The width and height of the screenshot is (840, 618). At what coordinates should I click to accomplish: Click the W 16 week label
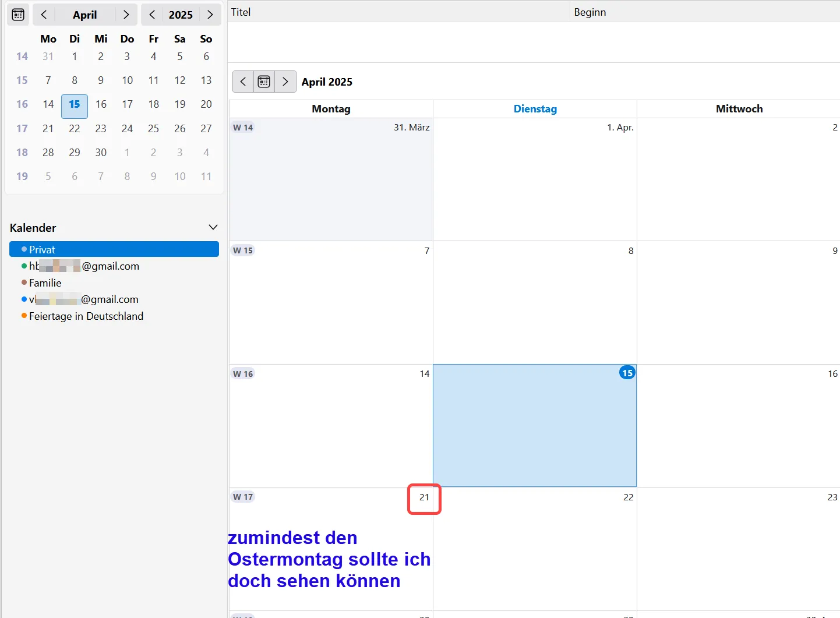243,374
